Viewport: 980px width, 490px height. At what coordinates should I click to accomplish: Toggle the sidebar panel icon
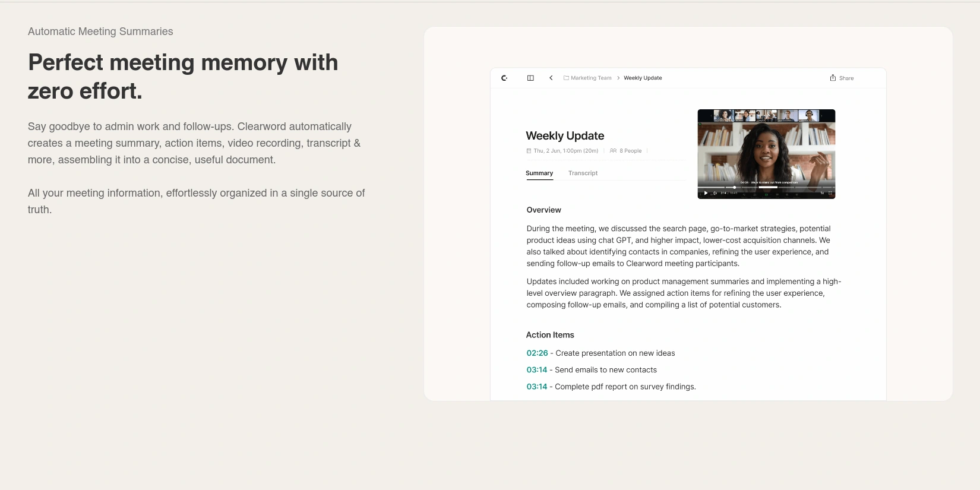(x=530, y=78)
